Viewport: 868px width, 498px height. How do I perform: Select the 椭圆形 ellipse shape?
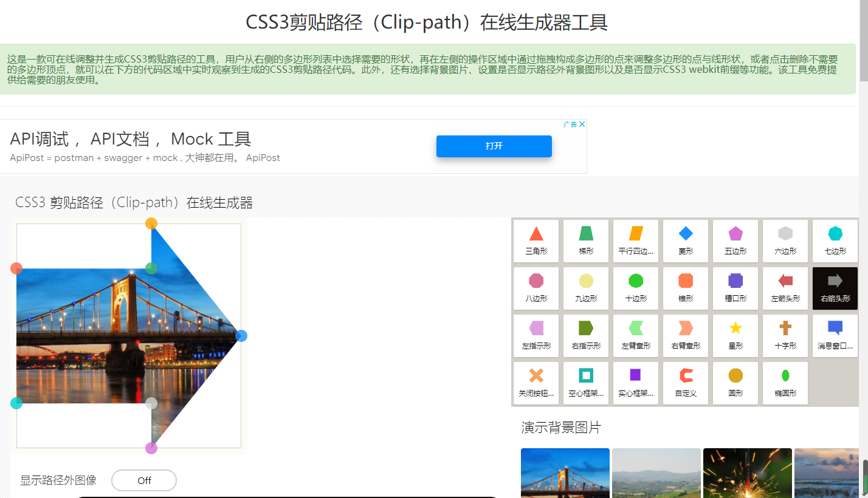pyautogui.click(x=785, y=383)
